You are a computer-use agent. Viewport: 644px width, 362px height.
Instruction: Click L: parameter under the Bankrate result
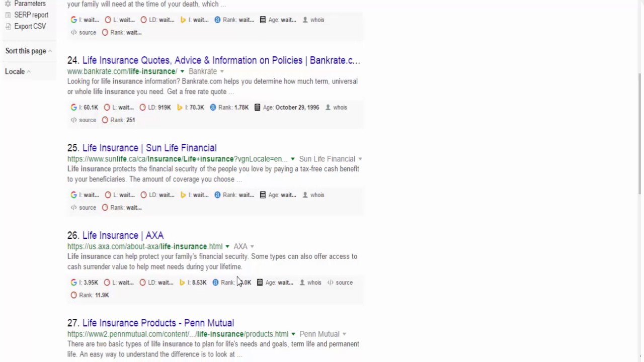click(x=119, y=107)
